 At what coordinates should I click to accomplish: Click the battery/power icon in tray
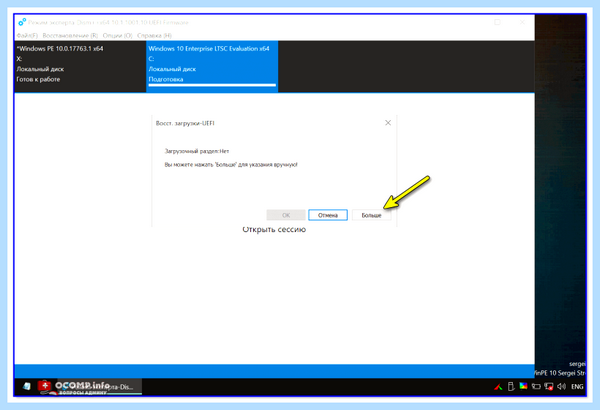pyautogui.click(x=536, y=386)
